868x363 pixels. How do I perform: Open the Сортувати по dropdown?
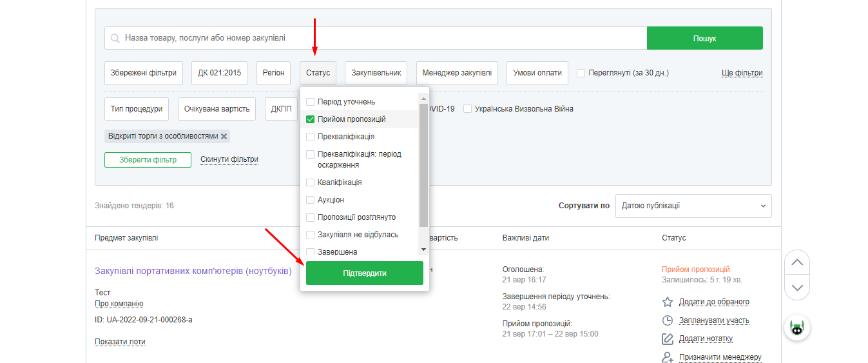pos(693,206)
